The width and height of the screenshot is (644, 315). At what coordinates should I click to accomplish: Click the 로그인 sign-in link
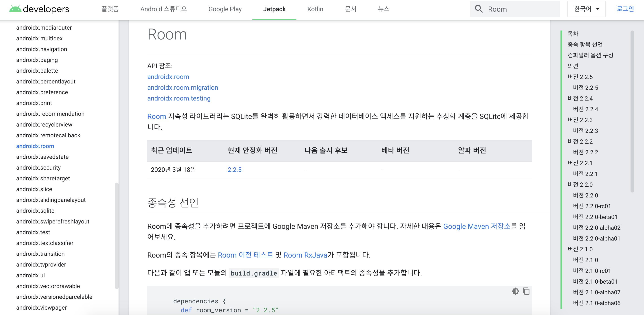(625, 9)
